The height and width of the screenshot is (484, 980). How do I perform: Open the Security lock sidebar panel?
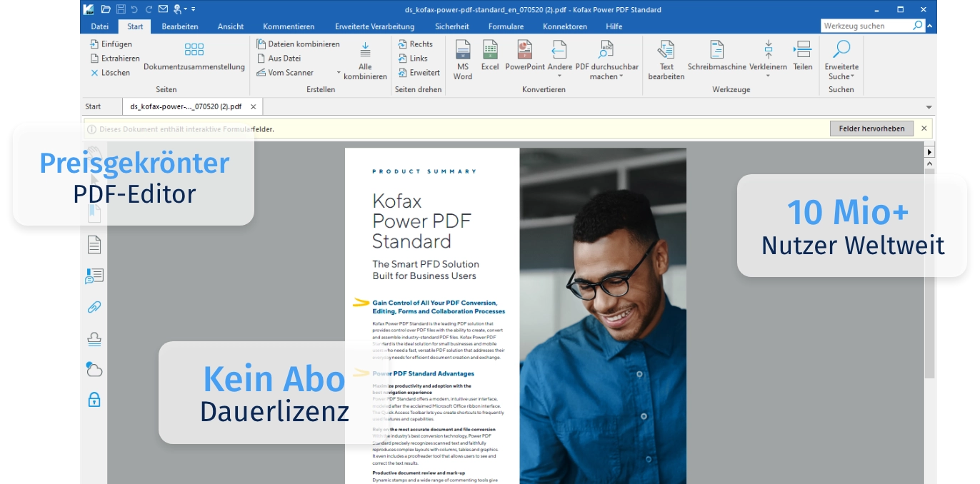(94, 400)
